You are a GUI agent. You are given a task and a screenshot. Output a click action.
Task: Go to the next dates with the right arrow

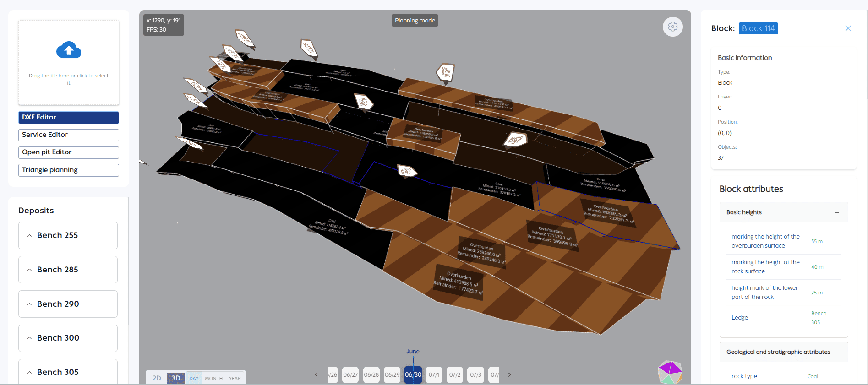click(x=509, y=374)
